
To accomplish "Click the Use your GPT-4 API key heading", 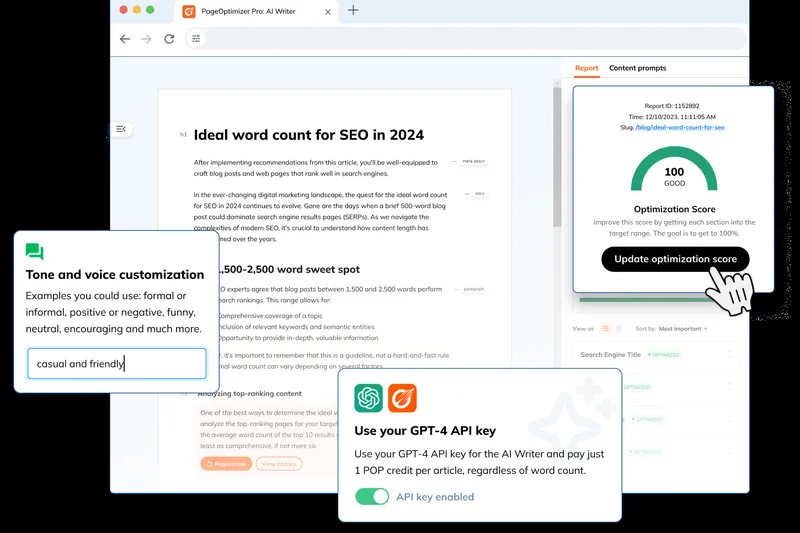I will point(425,431).
